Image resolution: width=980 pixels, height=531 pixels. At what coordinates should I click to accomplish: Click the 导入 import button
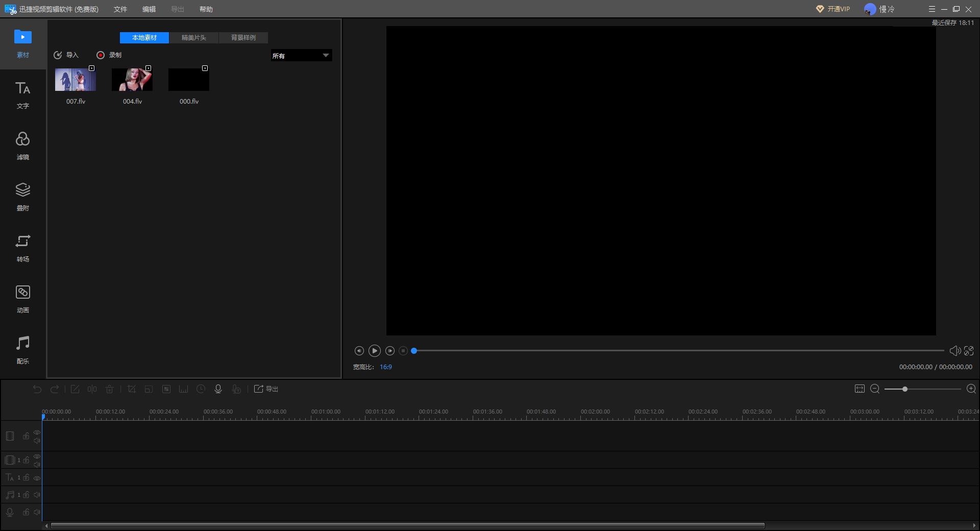[x=66, y=55]
